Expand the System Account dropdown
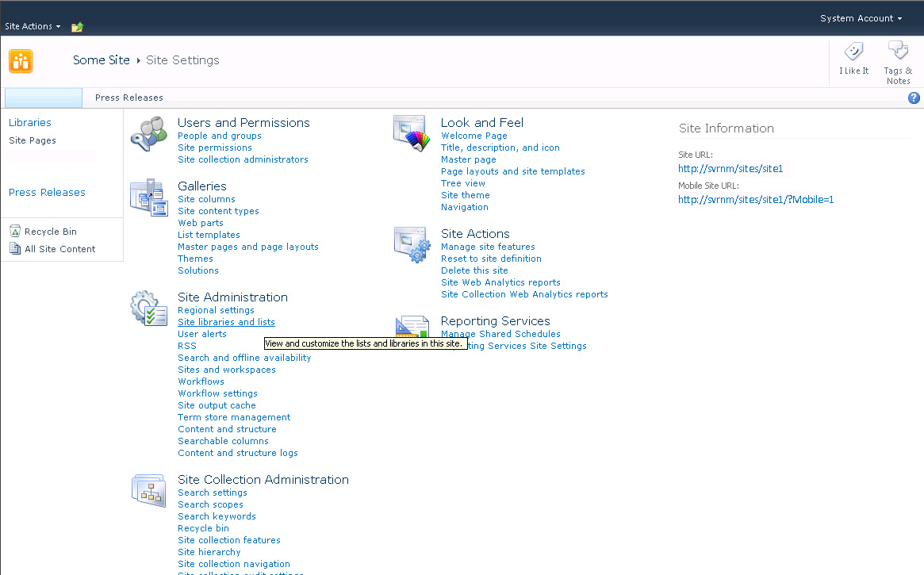924x575 pixels. point(861,18)
